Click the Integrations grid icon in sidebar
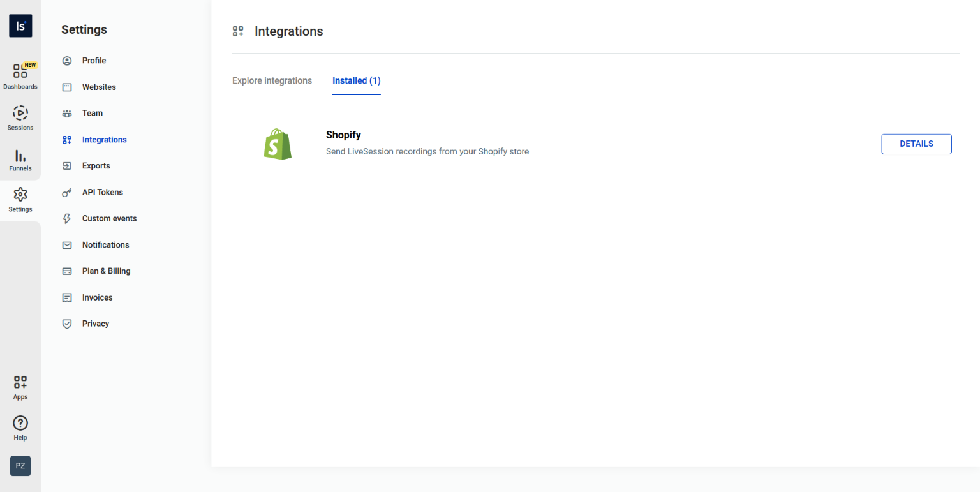This screenshot has width=980, height=492. 67,140
